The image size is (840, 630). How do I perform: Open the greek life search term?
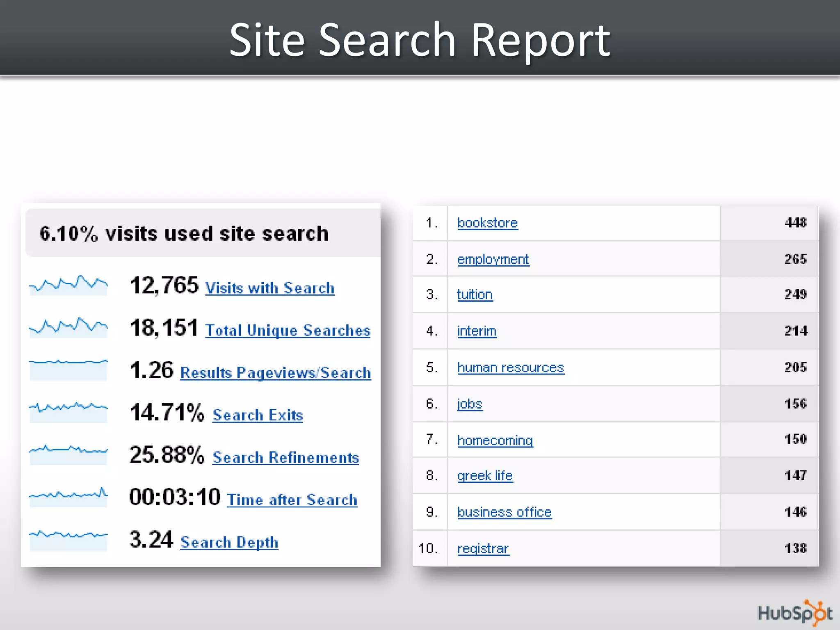click(x=485, y=476)
